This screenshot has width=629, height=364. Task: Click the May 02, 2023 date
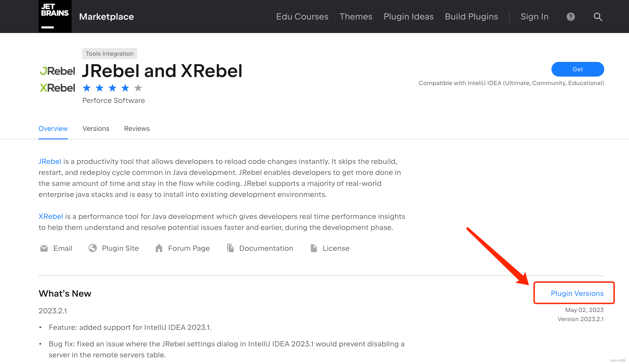tap(584, 310)
